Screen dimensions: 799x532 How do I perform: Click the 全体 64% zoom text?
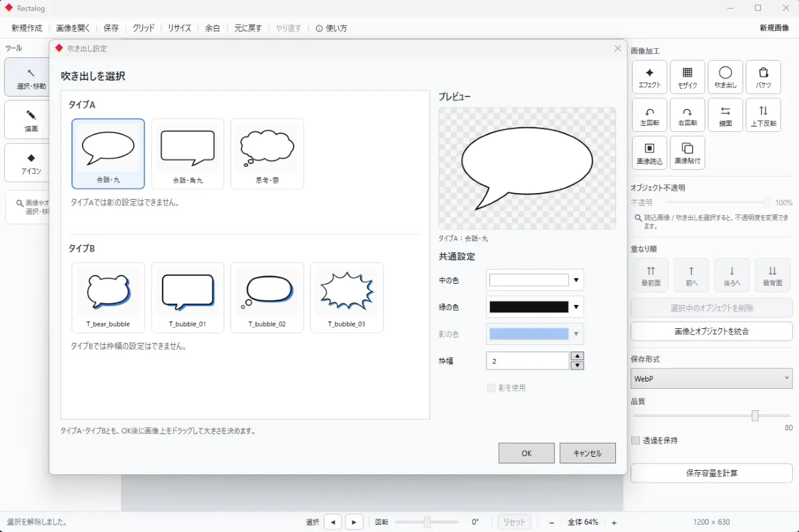click(x=583, y=522)
